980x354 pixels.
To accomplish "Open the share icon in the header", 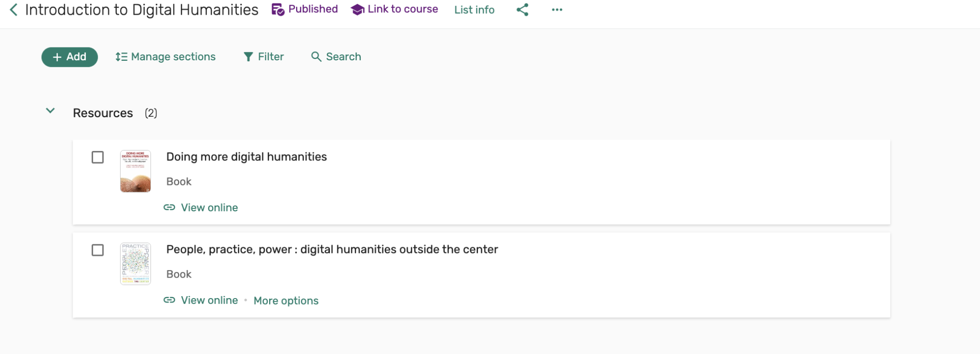I will tap(522, 10).
